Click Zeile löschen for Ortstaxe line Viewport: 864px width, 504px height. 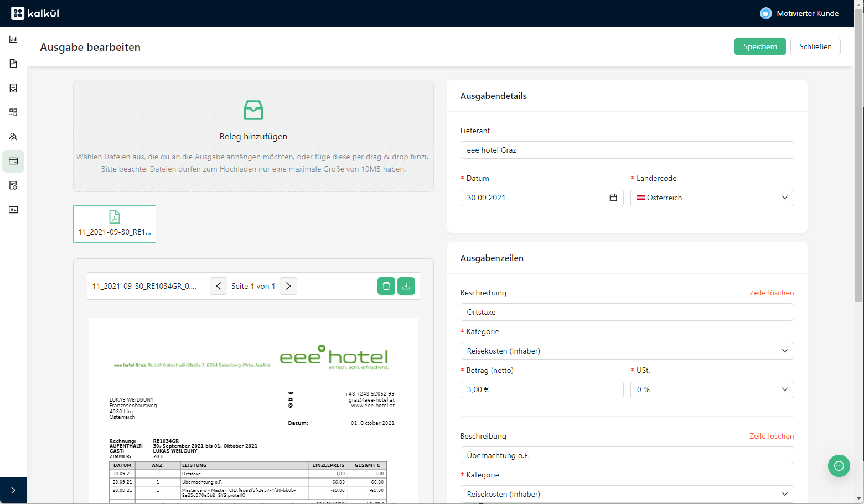(x=772, y=293)
